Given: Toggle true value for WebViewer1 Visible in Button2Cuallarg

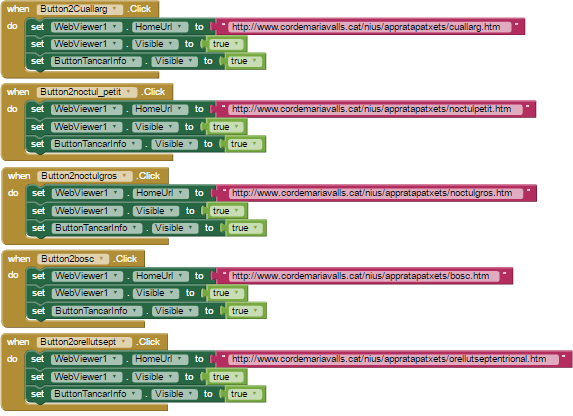Looking at the screenshot, I should click(x=227, y=44).
